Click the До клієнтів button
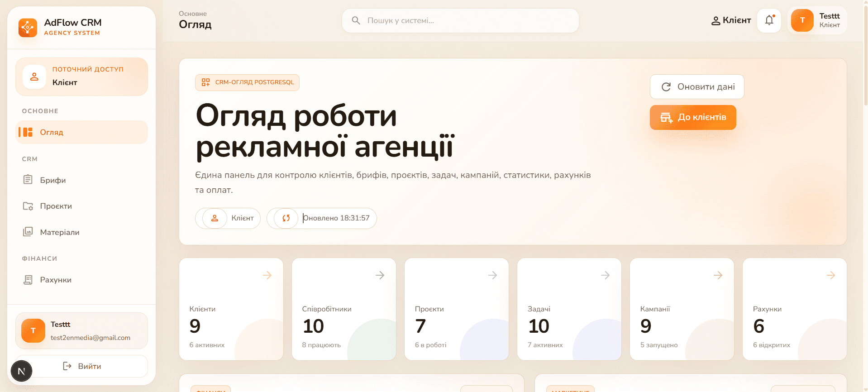Viewport: 868px width, 392px height. point(693,117)
